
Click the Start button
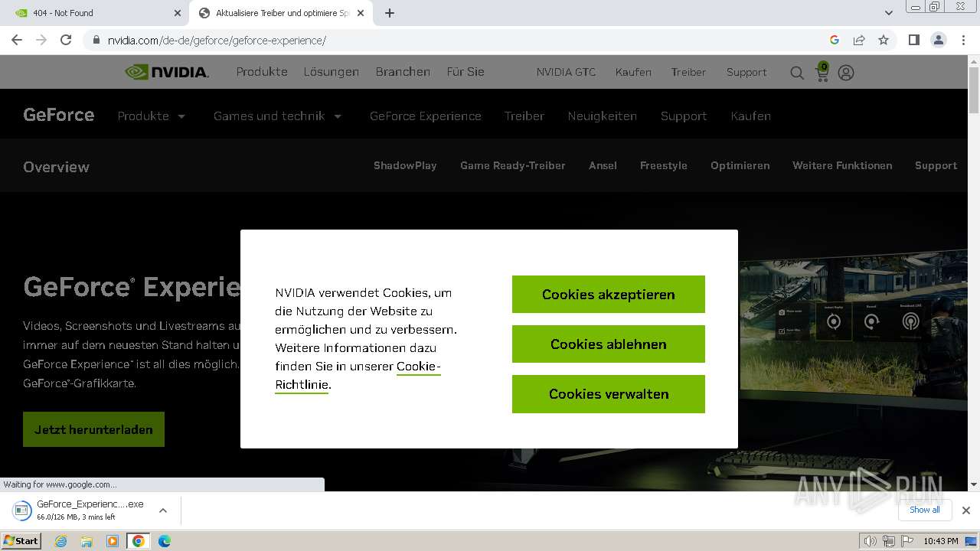pyautogui.click(x=21, y=541)
